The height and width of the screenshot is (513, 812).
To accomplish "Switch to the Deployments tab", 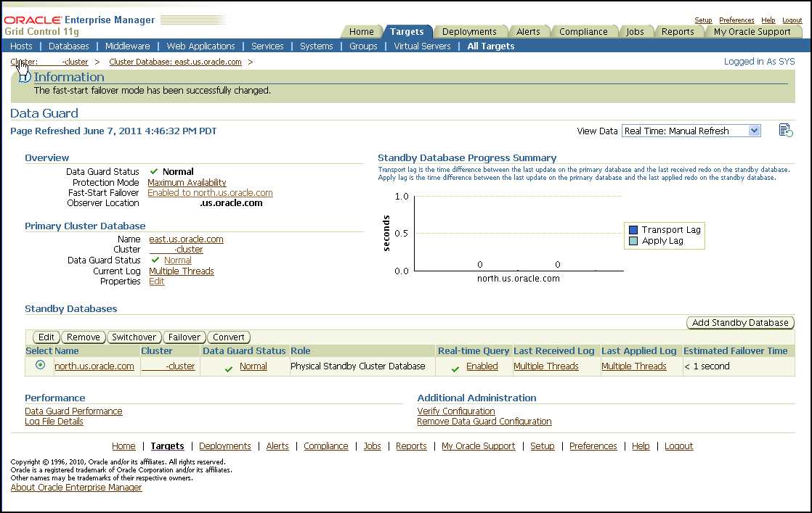I will click(469, 31).
